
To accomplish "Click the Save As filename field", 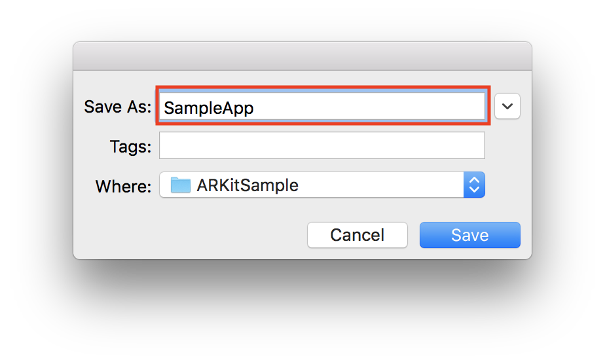I will click(321, 107).
